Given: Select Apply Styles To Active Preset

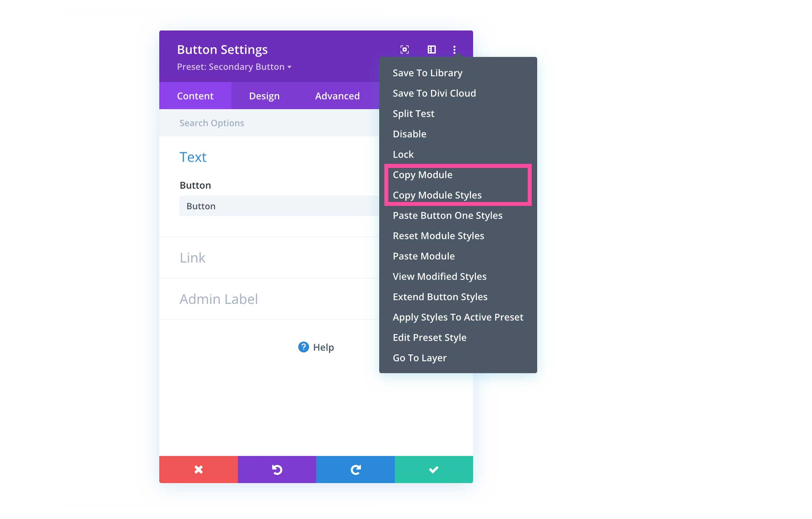Looking at the screenshot, I should 458,317.
